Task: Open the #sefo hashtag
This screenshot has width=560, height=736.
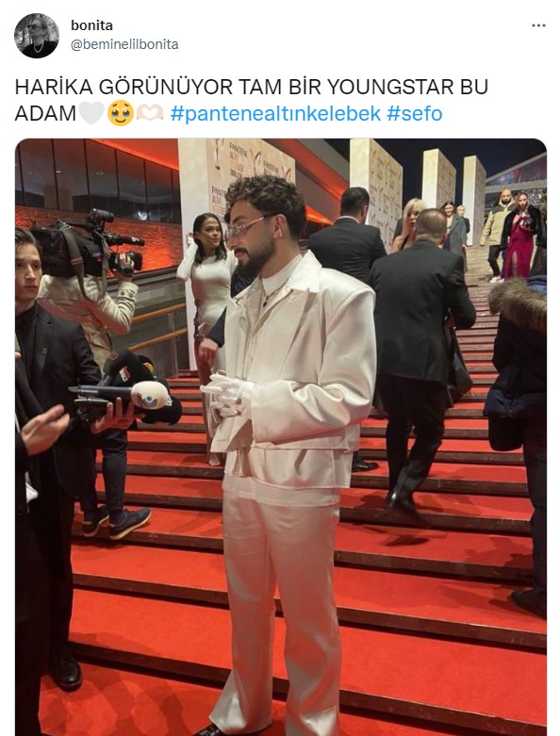Action: coord(415,114)
